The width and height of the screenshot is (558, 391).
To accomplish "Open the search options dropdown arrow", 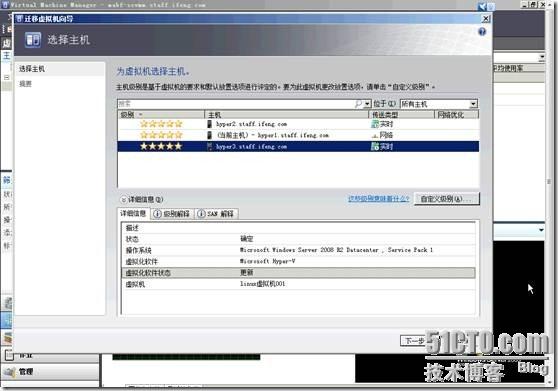I will pos(367,104).
